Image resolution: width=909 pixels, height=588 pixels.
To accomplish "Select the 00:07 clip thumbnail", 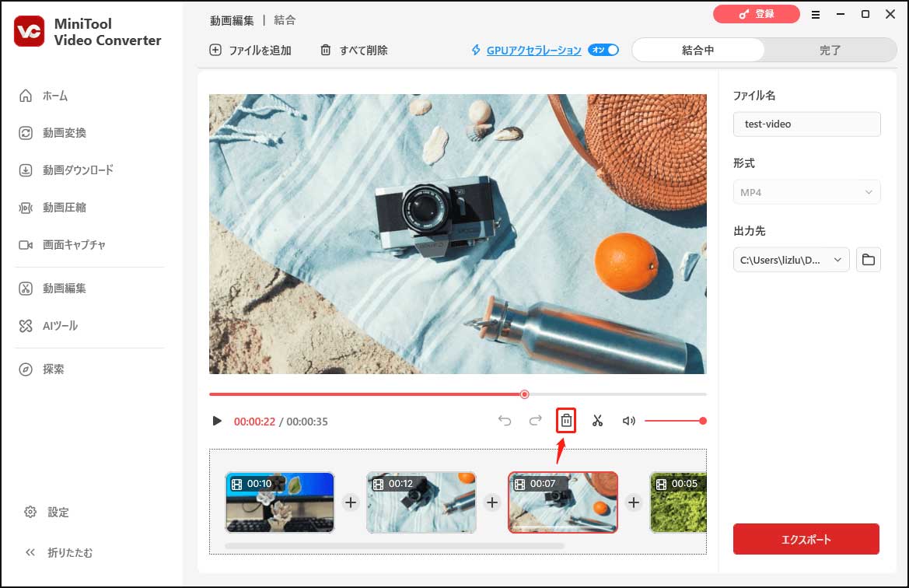I will point(563,502).
